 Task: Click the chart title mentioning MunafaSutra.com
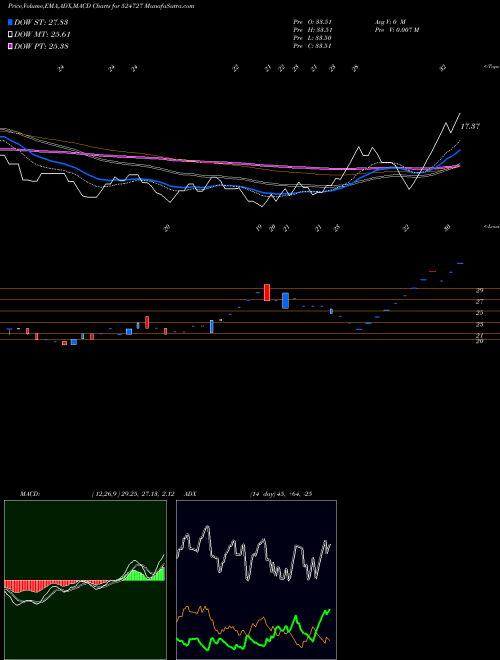(x=101, y=7)
